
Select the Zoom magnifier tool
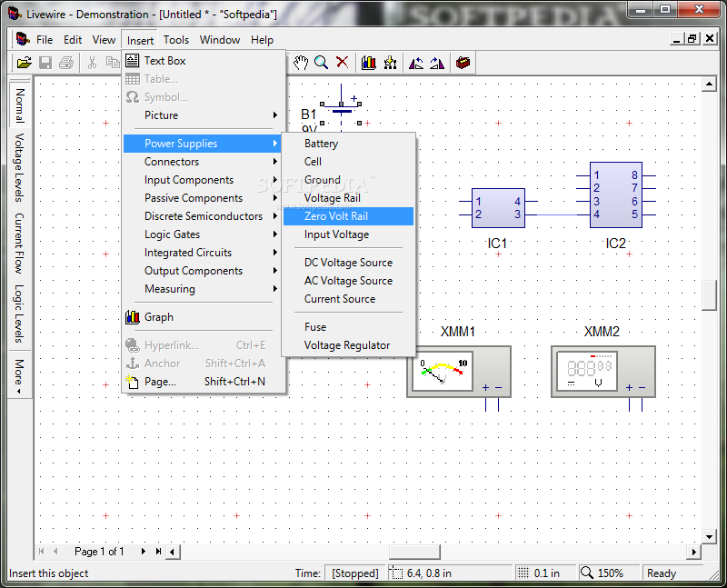point(322,63)
